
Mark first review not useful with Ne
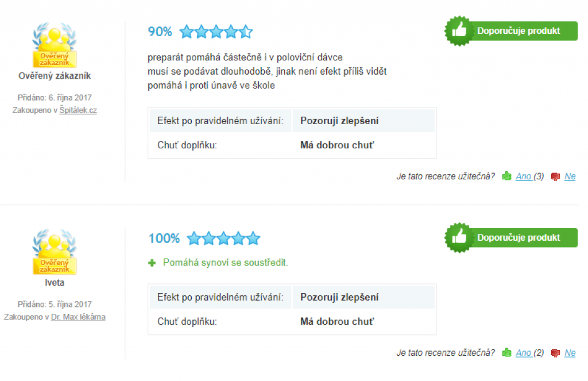click(x=570, y=176)
